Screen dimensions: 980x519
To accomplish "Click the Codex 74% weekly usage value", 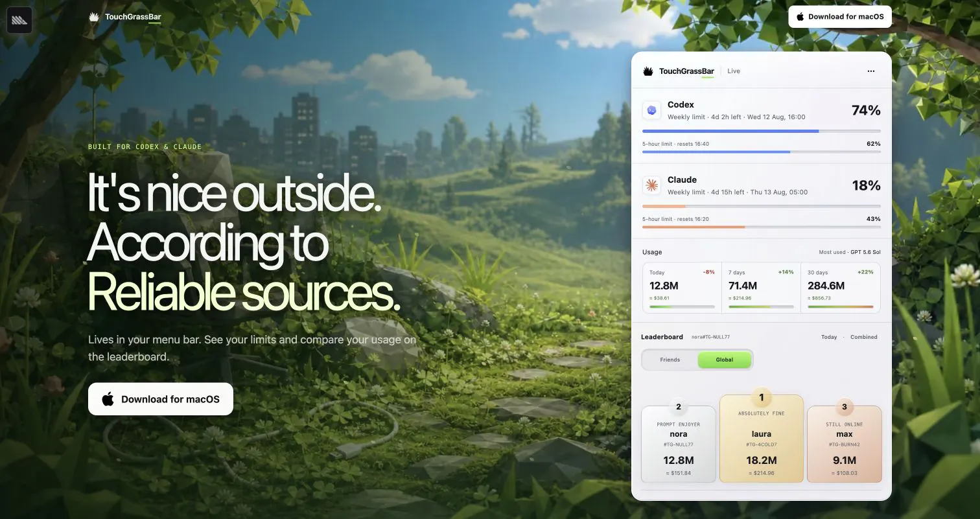I will [x=866, y=111].
